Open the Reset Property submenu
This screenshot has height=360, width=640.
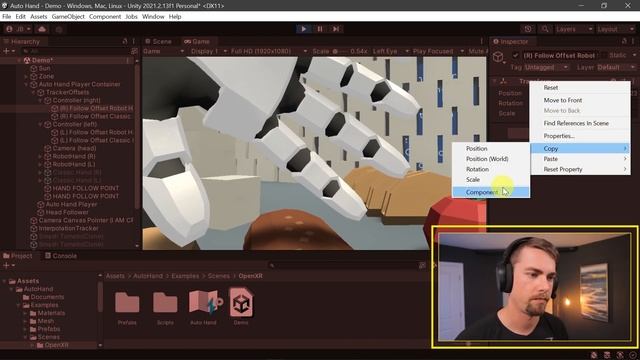(x=580, y=169)
